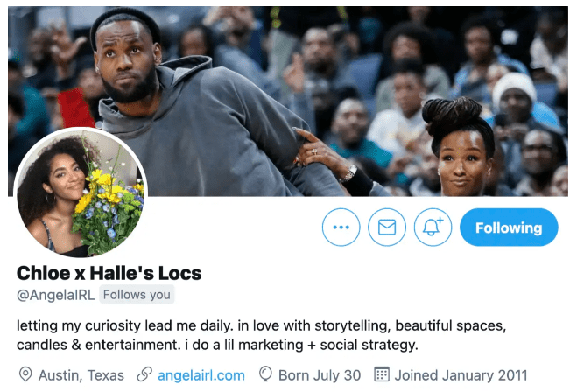Open the angelairl.com website link
The width and height of the screenshot is (577, 392).
point(201,375)
